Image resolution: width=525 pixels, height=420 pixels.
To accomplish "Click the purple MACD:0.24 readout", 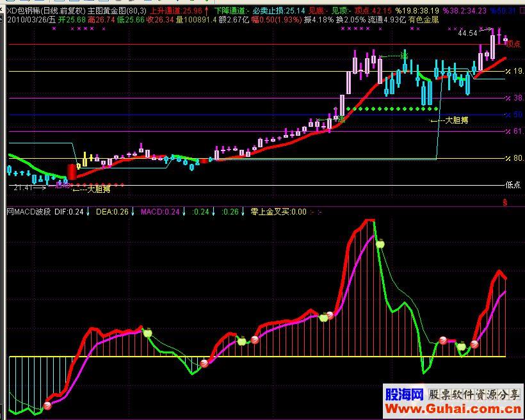I will pos(160,212).
